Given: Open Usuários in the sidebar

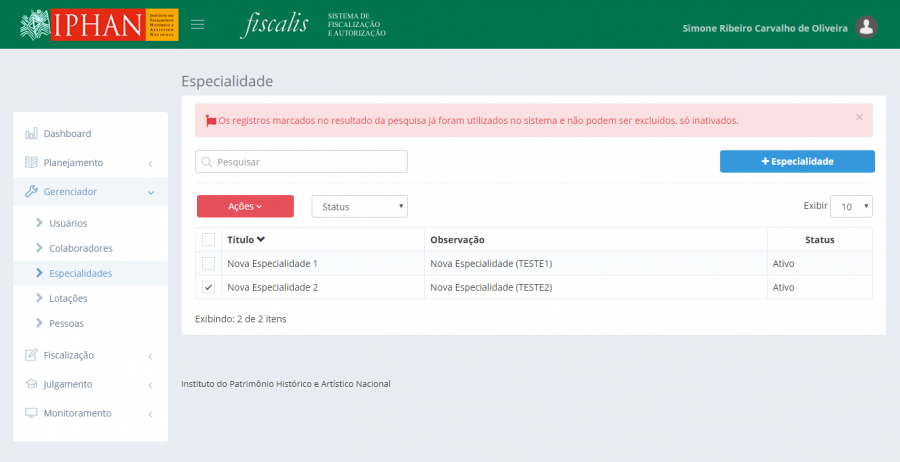Looking at the screenshot, I should click(68, 223).
